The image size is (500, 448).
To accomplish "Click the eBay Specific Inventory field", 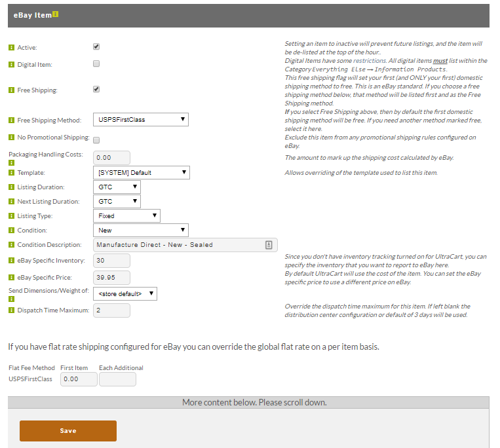I will click(x=111, y=260).
